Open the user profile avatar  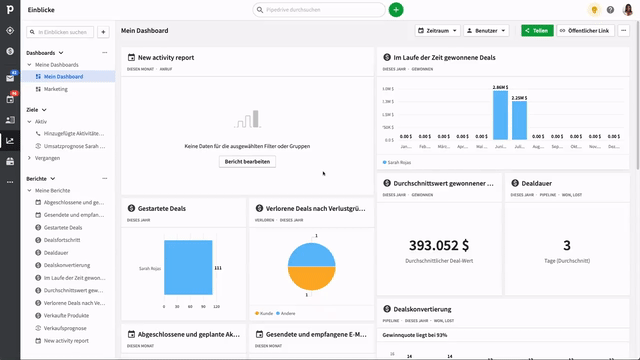628,10
